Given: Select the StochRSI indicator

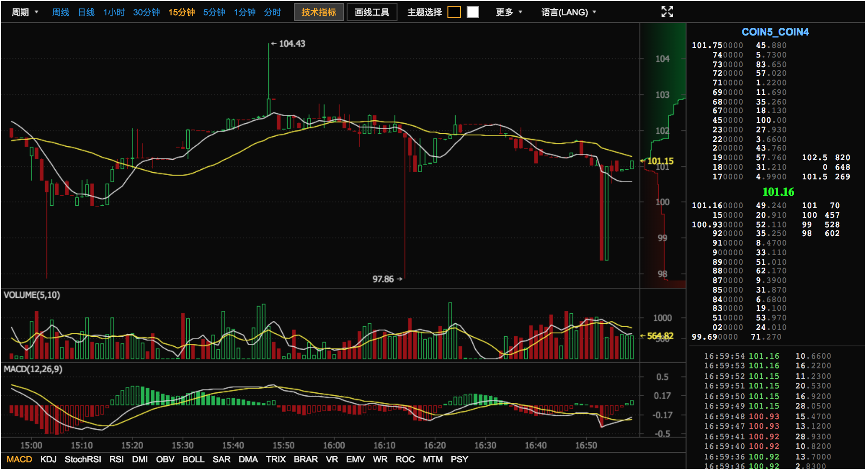Looking at the screenshot, I should (x=83, y=459).
